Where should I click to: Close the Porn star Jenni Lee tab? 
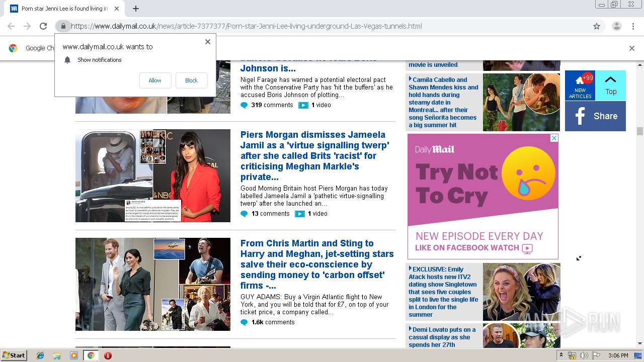[117, 9]
